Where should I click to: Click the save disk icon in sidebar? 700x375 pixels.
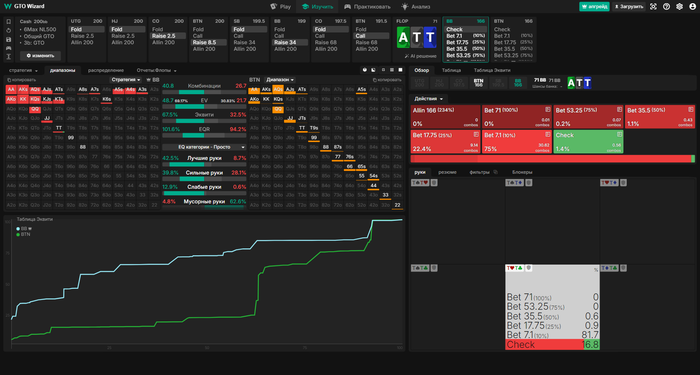coord(8,39)
